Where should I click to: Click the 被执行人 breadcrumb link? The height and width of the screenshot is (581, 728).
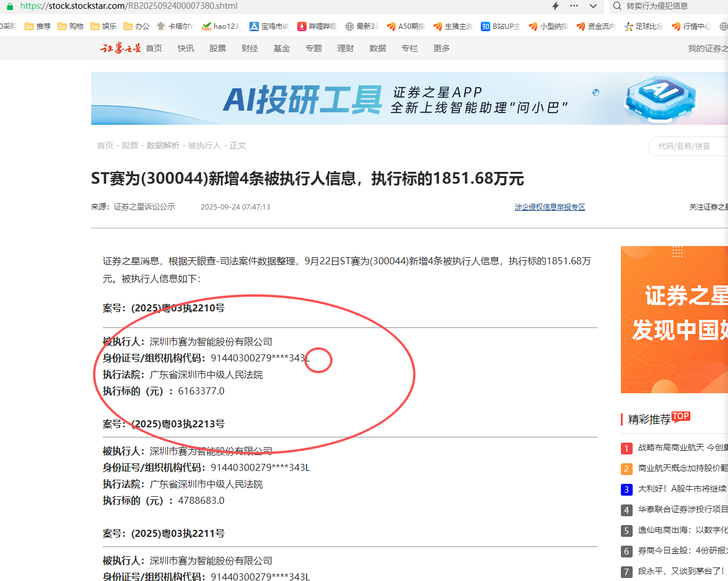pyautogui.click(x=204, y=145)
